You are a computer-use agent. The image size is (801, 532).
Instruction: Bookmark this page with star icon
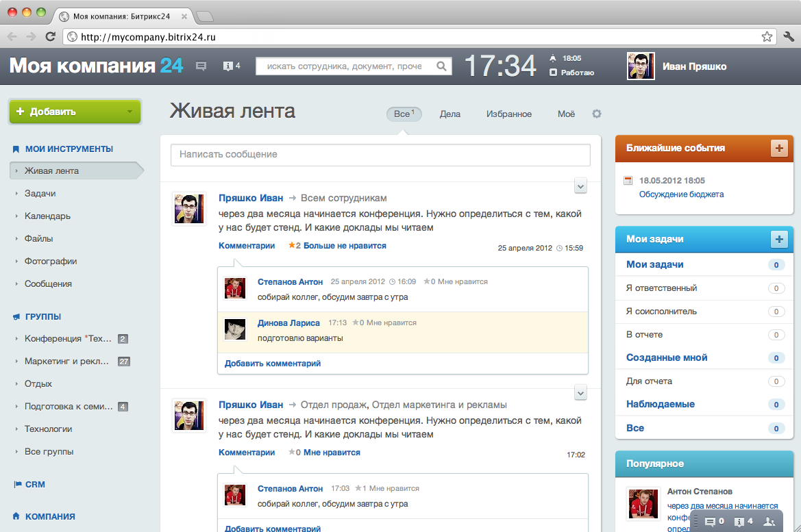767,37
